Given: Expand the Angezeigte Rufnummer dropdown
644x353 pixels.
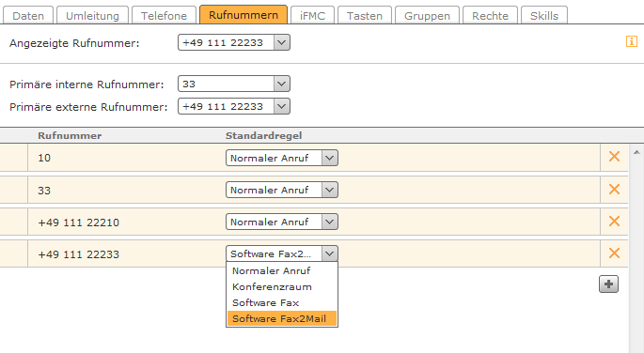Looking at the screenshot, I should 234,42.
